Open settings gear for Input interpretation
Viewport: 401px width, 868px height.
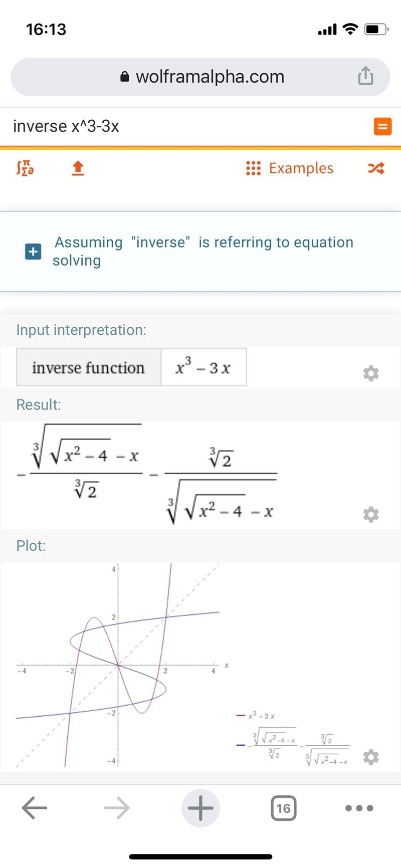point(370,373)
